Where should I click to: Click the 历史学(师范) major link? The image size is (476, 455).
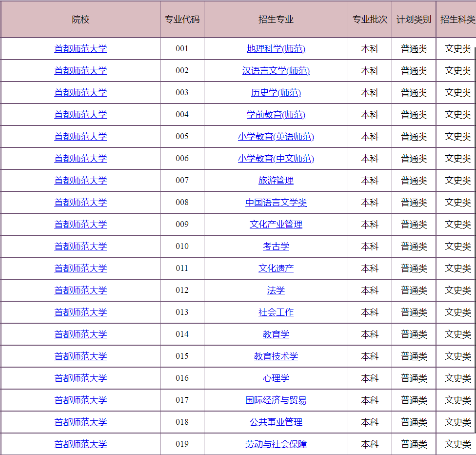(276, 92)
